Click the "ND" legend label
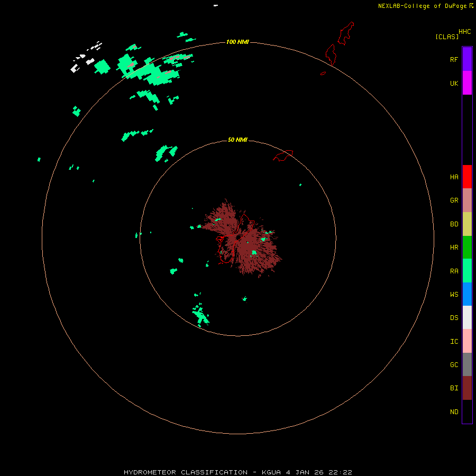 [454, 411]
